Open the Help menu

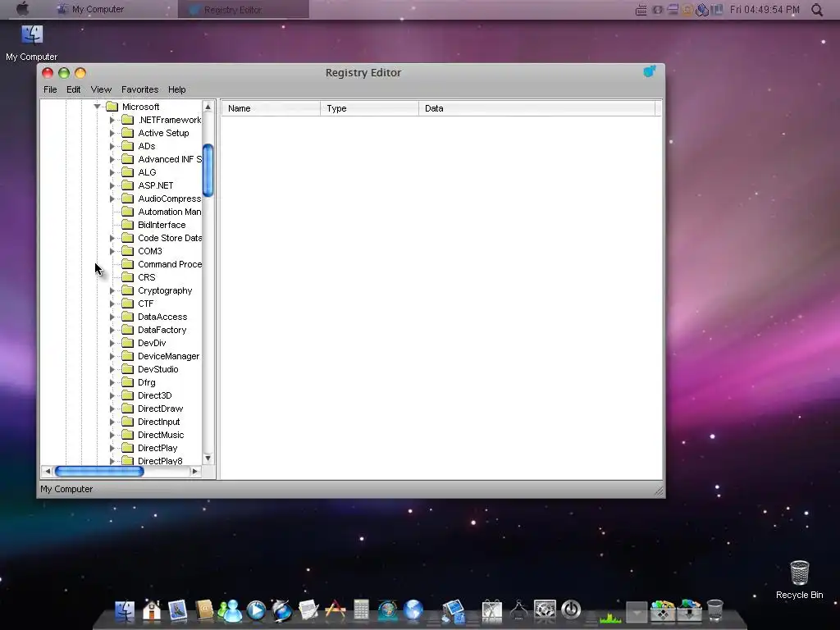[177, 89]
